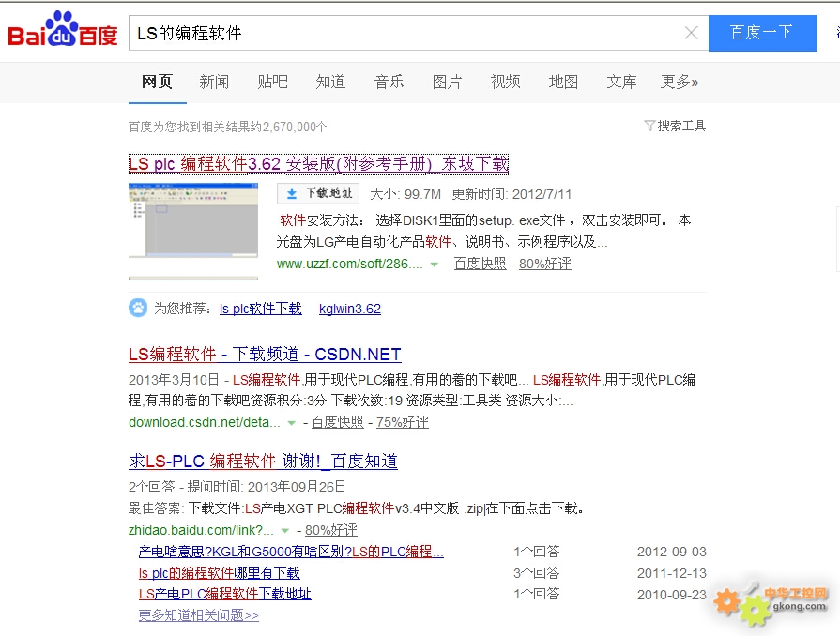
Task: Click the result count text 百度为您找到相关结果约2,670,000个
Action: pos(228,127)
